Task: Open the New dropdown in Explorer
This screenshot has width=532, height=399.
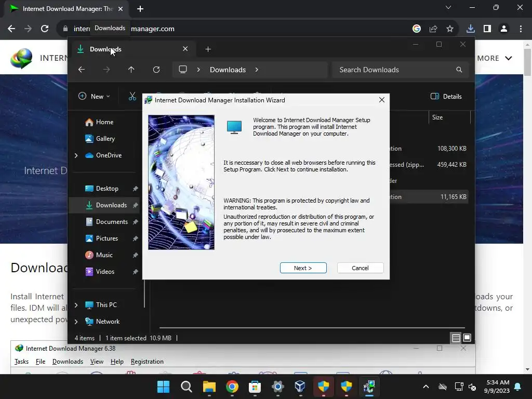Action: pyautogui.click(x=94, y=96)
